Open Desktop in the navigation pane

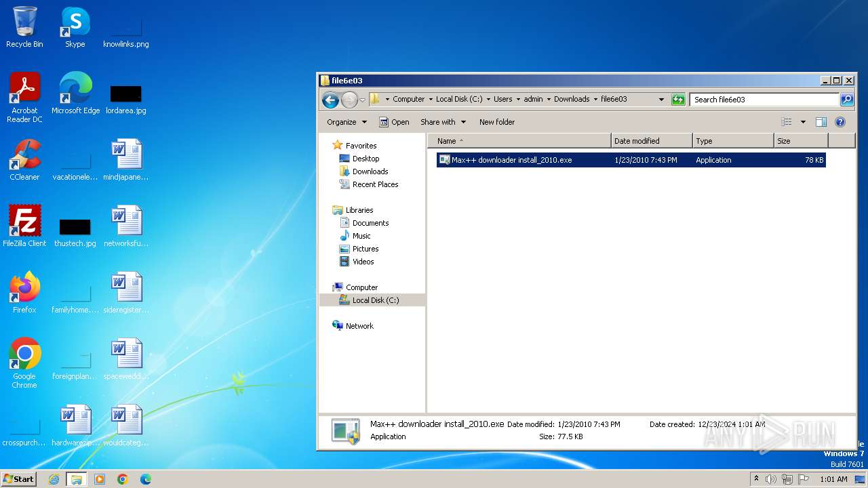tap(366, 159)
